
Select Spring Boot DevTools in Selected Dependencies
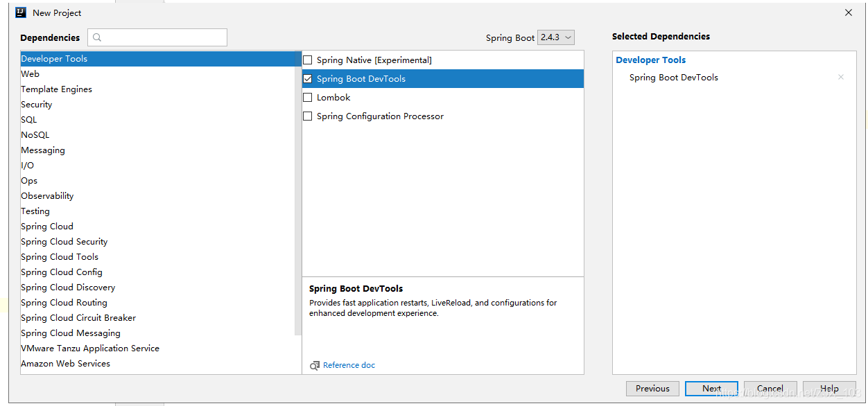click(674, 78)
